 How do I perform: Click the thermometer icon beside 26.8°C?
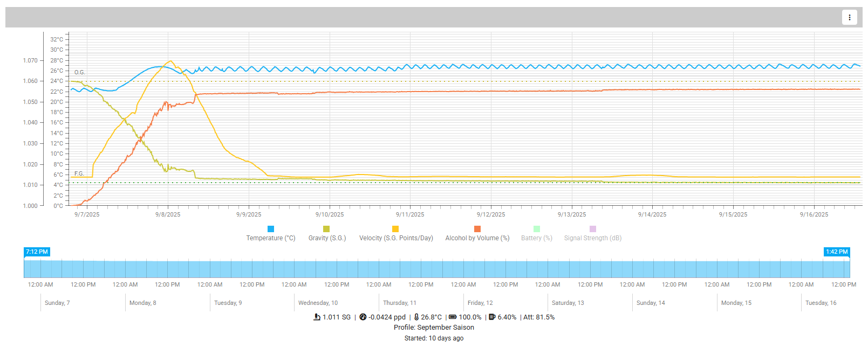(x=416, y=317)
